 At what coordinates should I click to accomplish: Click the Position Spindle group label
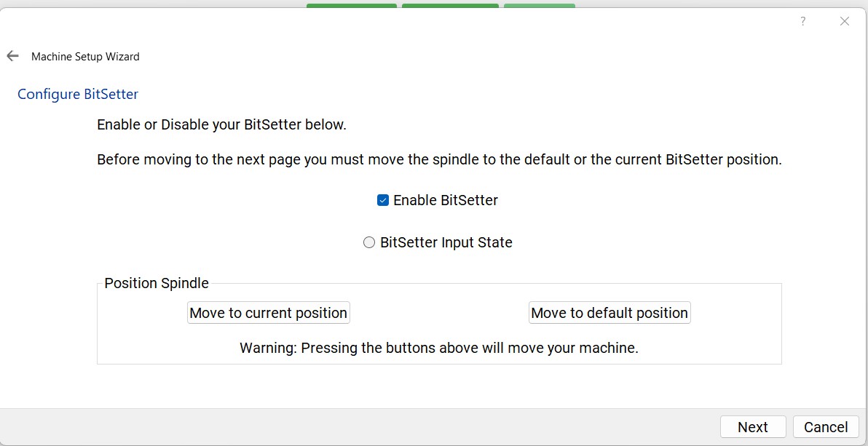[157, 283]
